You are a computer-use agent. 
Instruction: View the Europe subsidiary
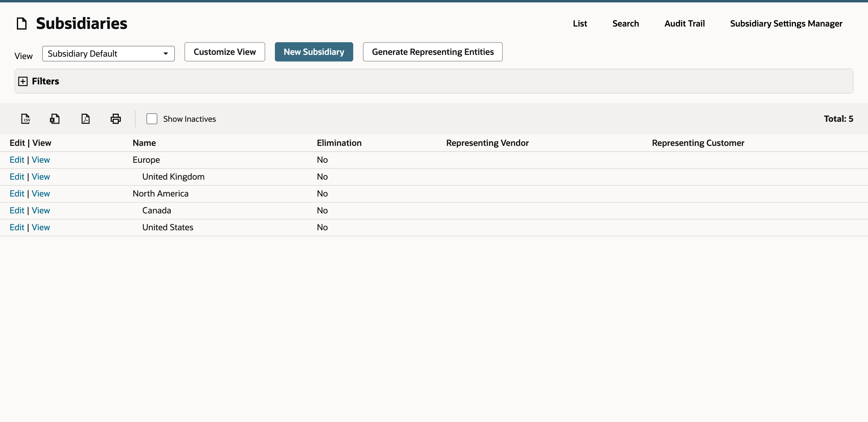tap(41, 160)
